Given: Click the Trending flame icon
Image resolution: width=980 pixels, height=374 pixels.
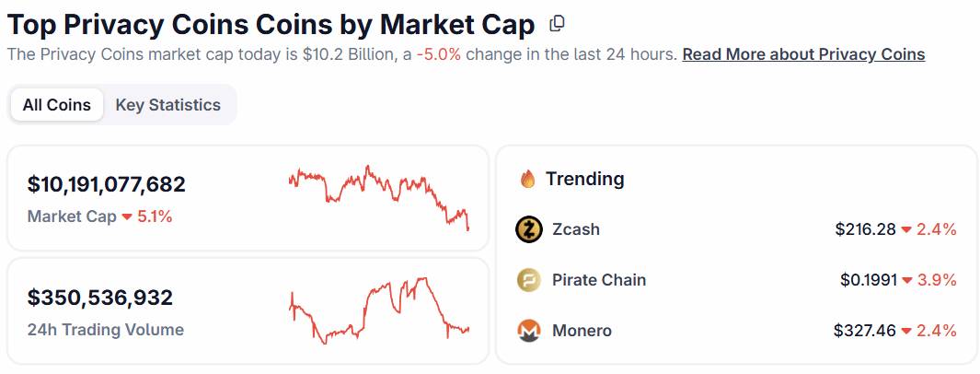Looking at the screenshot, I should coord(527,179).
